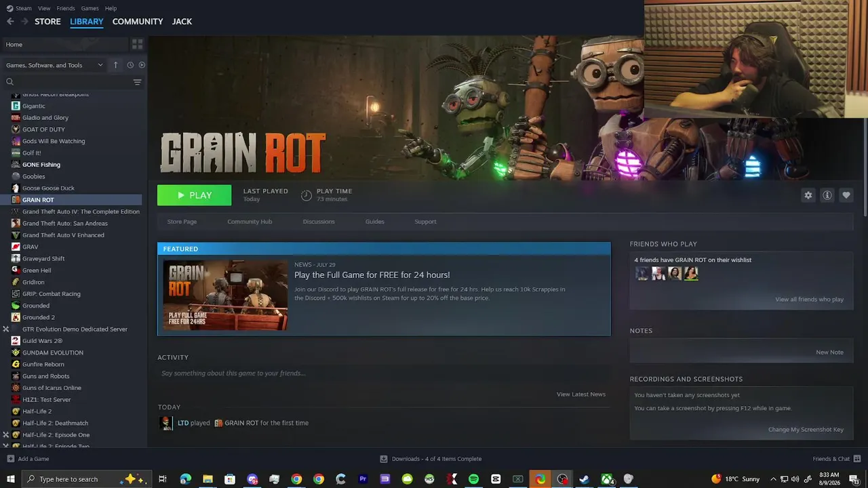Open the Games menu
The height and width of the screenshot is (488, 868).
[x=90, y=8]
